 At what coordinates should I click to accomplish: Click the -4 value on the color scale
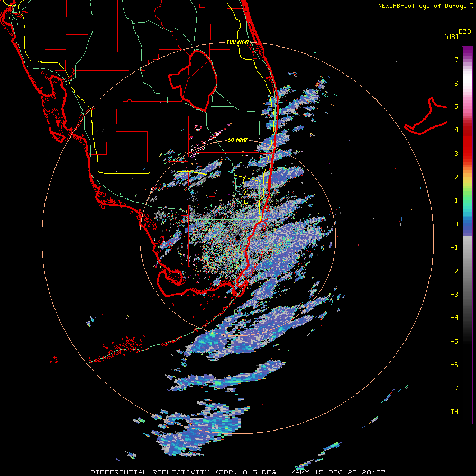click(454, 318)
